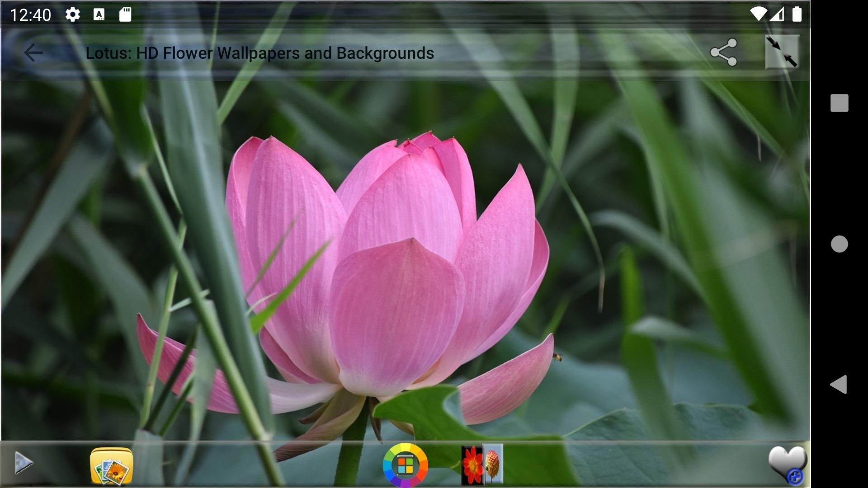Open the yellow gallery folder icon
Image resolution: width=868 pixels, height=488 pixels.
111,465
